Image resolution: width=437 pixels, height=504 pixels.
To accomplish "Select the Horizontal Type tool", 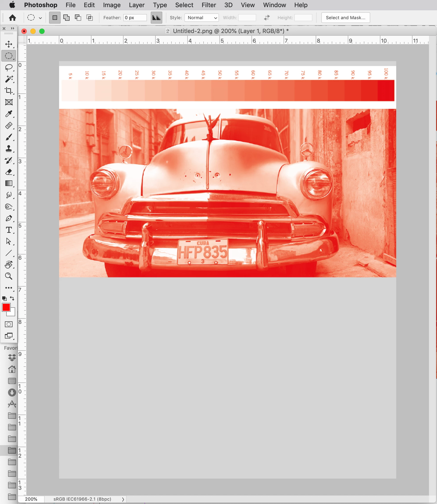I will (x=9, y=230).
